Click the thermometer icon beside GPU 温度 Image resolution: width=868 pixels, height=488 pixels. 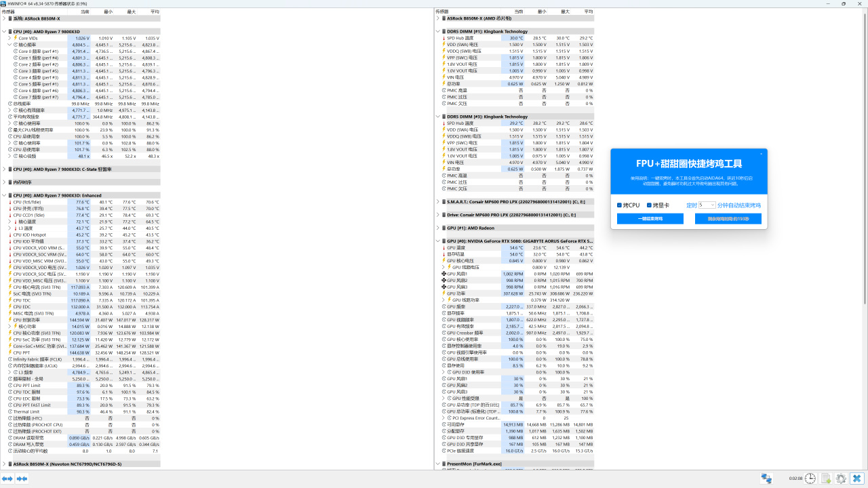(443, 247)
